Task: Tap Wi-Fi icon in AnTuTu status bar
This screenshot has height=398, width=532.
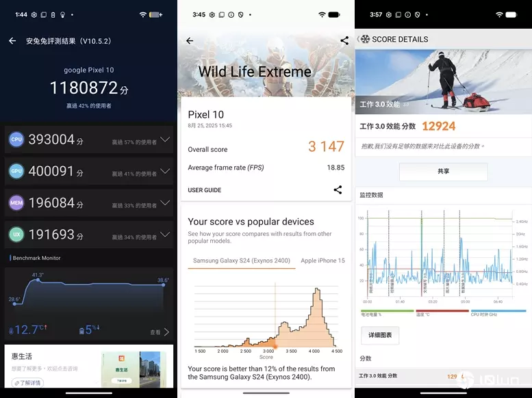Action: tap(143, 14)
